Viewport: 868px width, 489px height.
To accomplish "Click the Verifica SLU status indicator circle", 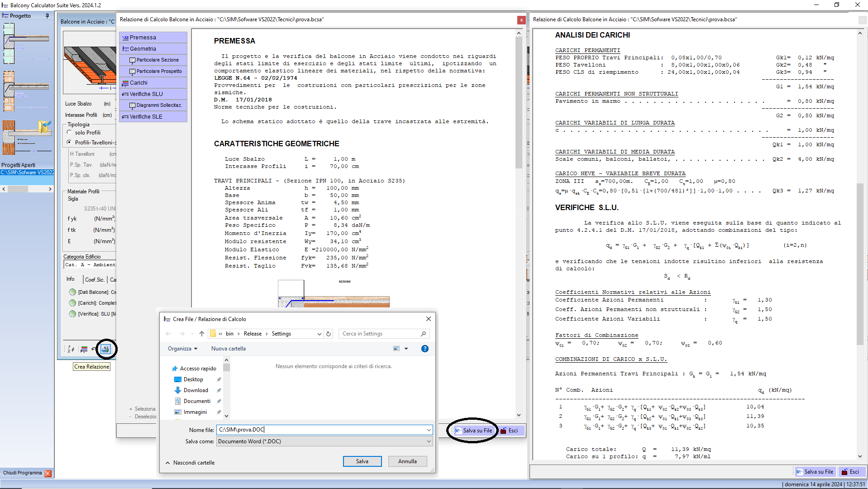I will 72,314.
